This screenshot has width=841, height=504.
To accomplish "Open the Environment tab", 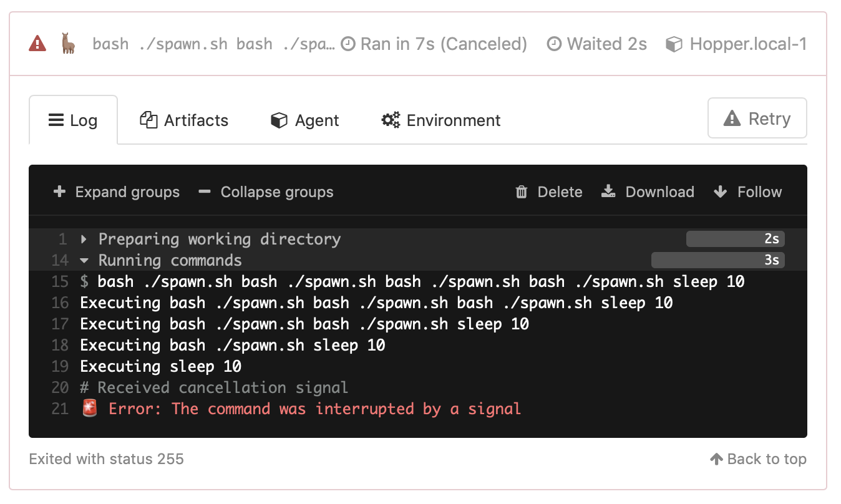I will tap(441, 120).
